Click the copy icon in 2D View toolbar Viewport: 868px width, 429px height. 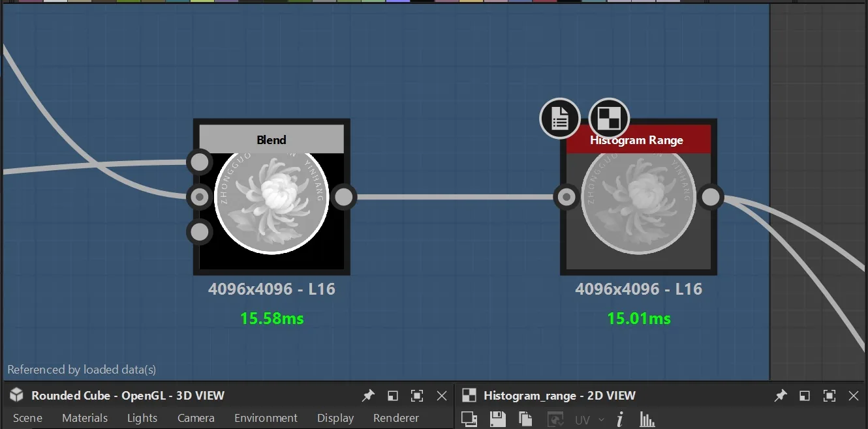[x=525, y=419]
